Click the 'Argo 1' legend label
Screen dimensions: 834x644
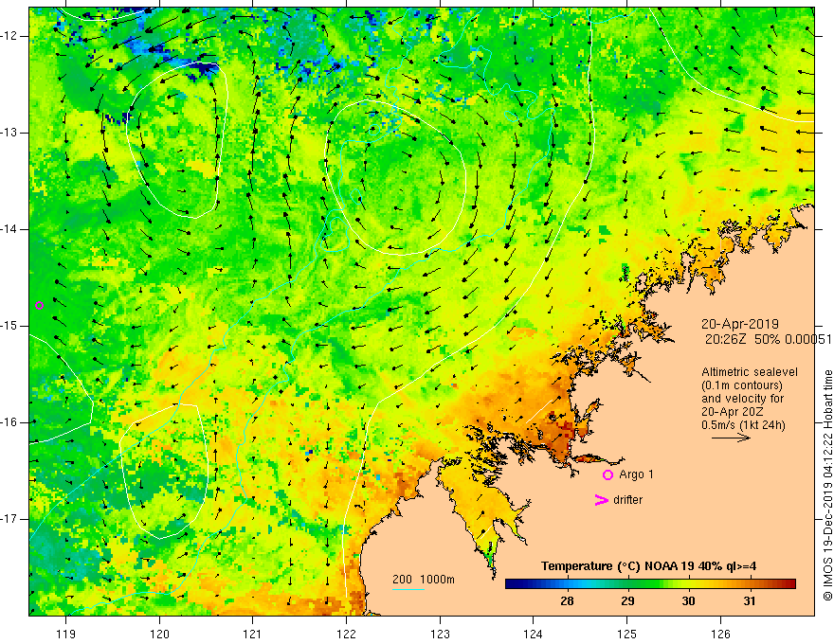point(636,474)
